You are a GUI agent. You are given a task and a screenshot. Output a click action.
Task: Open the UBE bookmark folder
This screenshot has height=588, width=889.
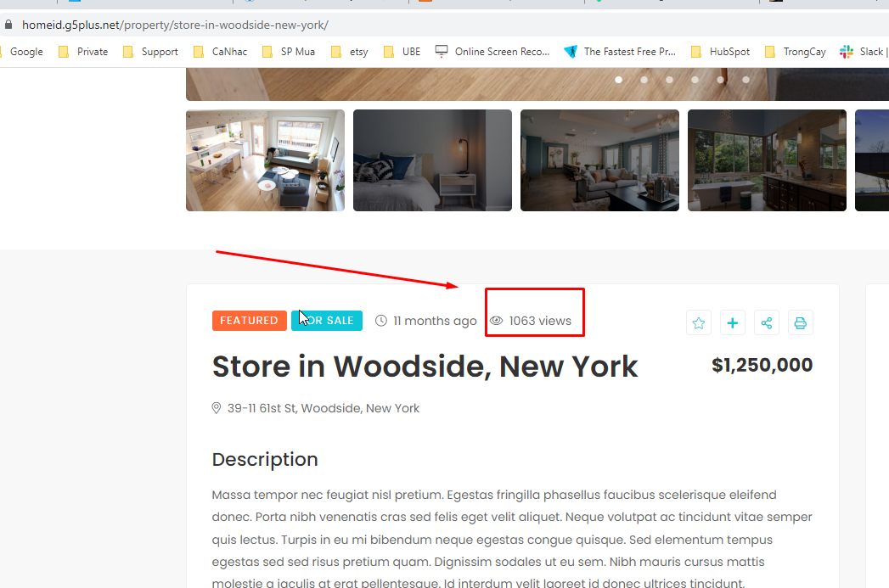click(402, 52)
